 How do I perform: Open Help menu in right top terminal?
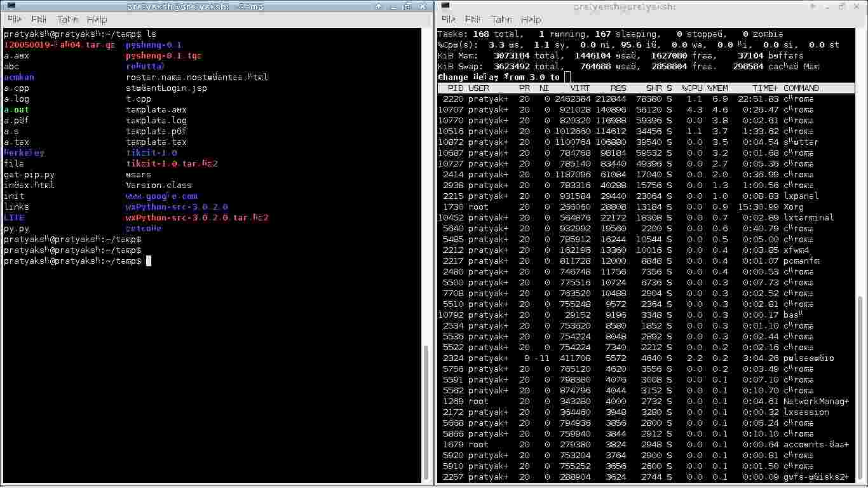pyautogui.click(x=531, y=20)
